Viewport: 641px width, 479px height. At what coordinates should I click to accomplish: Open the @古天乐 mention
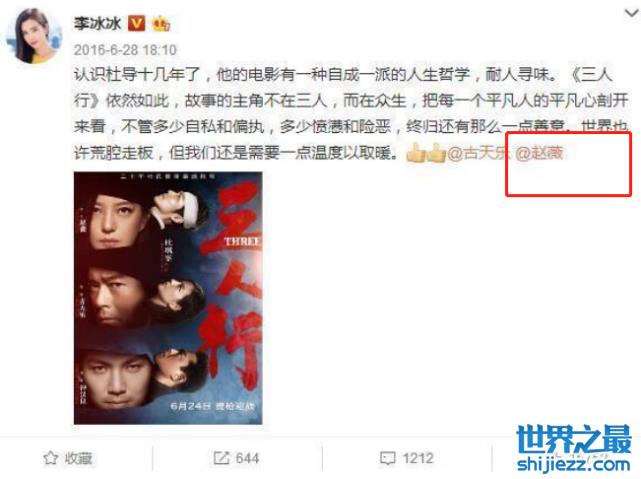point(479,153)
